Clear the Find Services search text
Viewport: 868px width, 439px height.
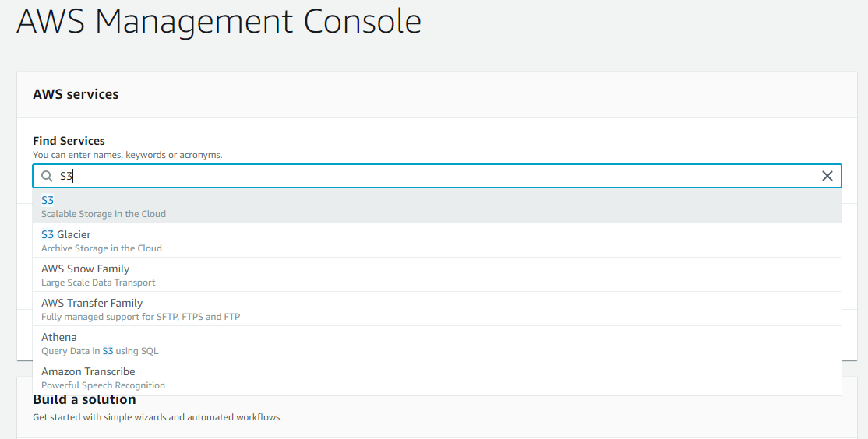point(827,176)
